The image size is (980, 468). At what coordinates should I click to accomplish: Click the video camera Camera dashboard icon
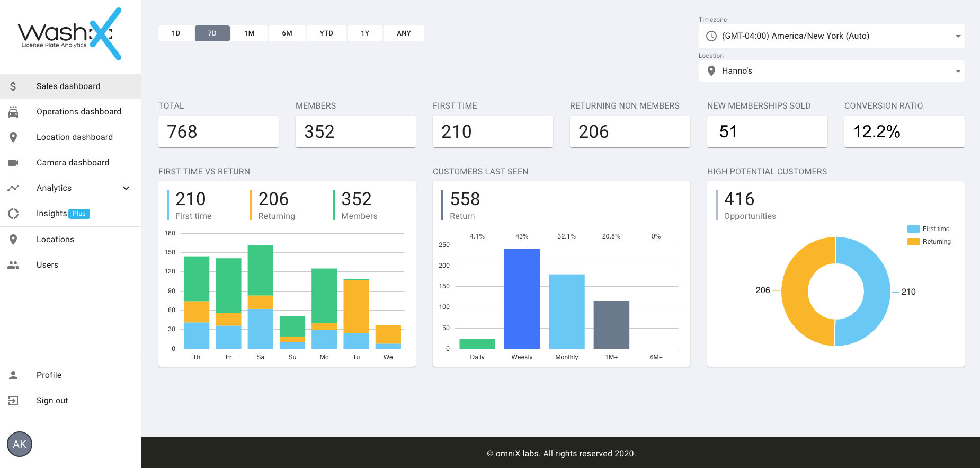pos(13,163)
